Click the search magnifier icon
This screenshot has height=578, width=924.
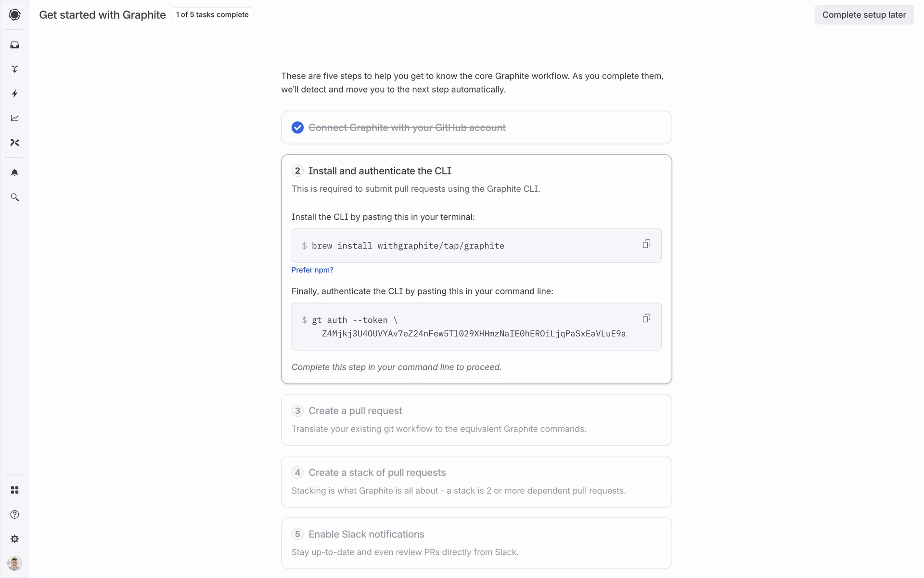pyautogui.click(x=14, y=197)
